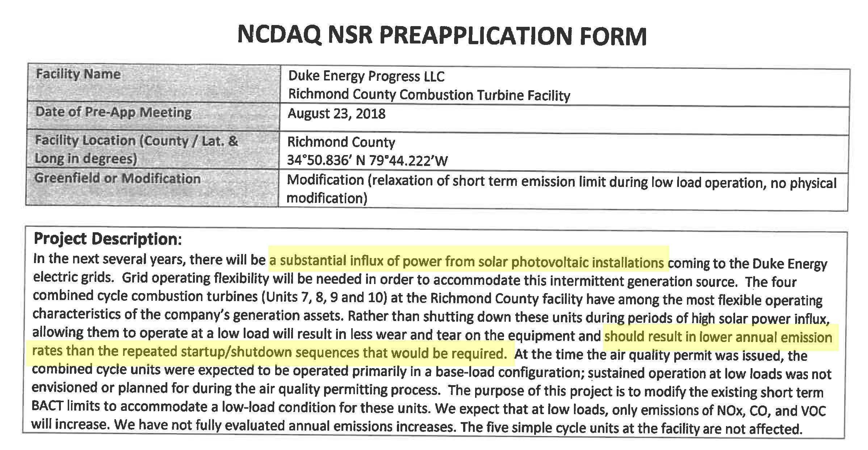
Task: Click the Project Description heading
Action: pos(108,239)
